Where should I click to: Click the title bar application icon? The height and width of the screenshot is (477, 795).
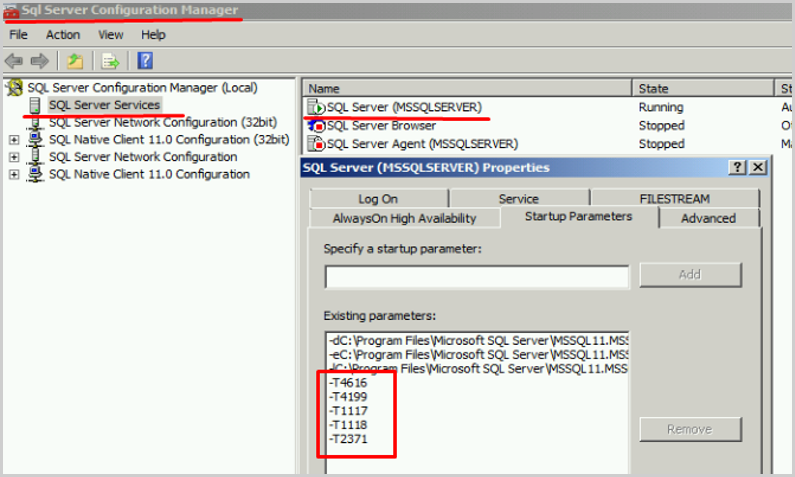click(11, 12)
